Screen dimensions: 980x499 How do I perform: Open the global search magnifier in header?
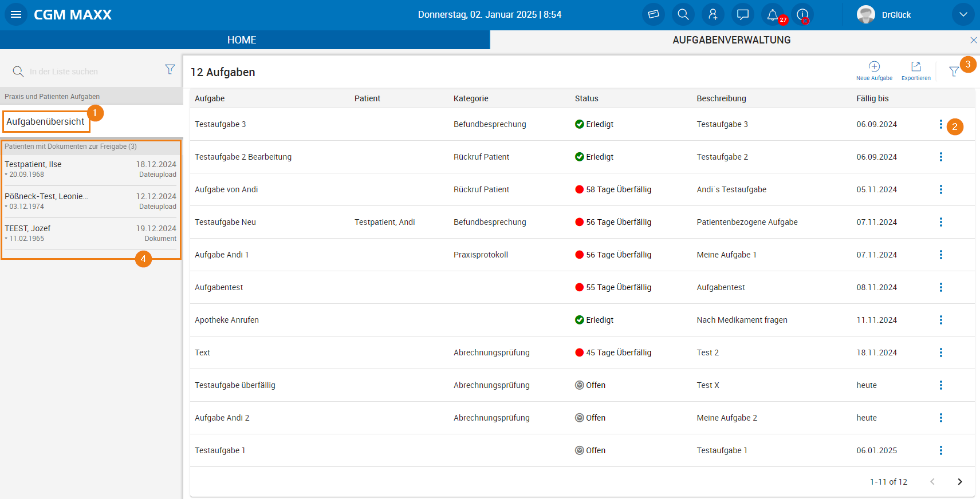click(683, 14)
